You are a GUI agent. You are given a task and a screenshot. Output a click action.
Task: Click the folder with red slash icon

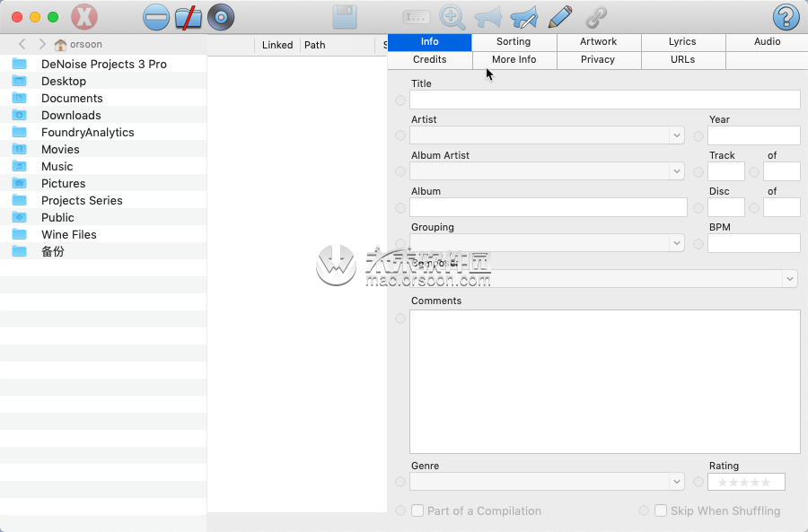[x=189, y=17]
